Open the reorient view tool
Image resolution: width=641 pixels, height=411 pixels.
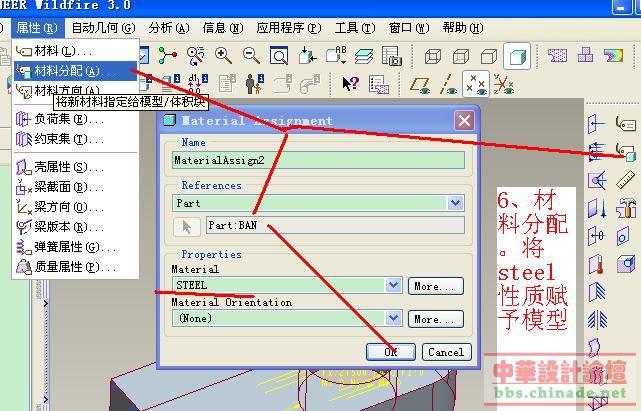307,55
